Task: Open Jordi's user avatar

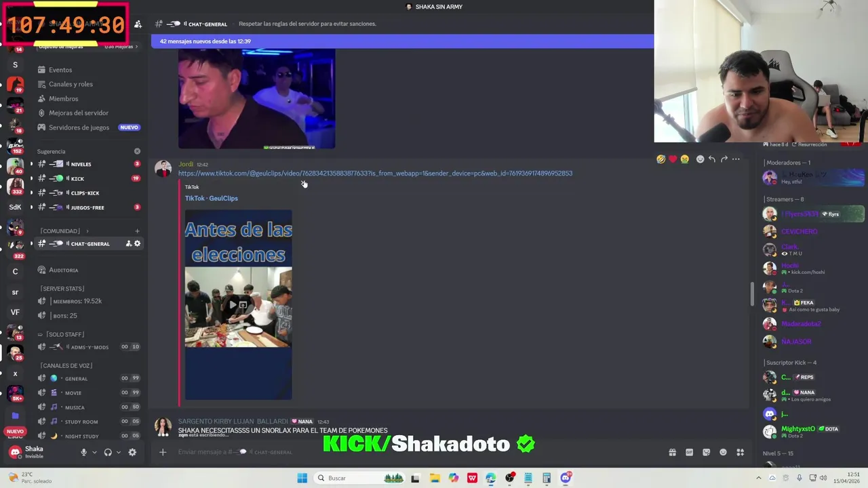Action: point(163,169)
